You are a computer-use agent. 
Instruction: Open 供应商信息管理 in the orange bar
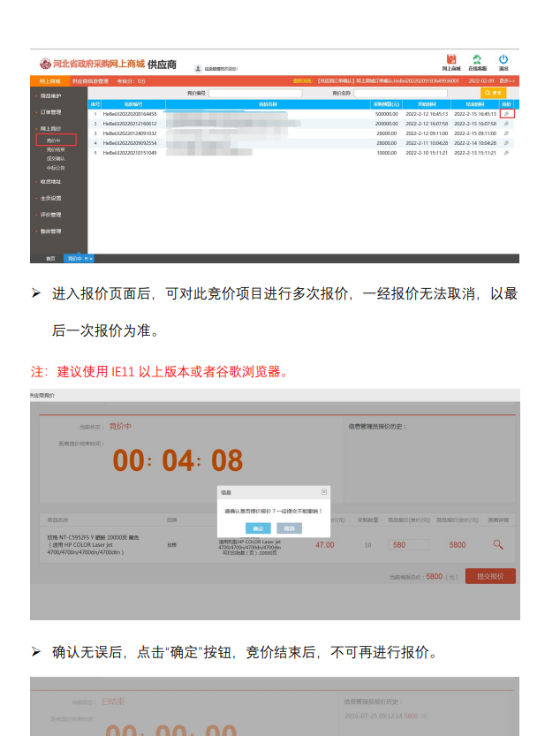tap(90, 81)
